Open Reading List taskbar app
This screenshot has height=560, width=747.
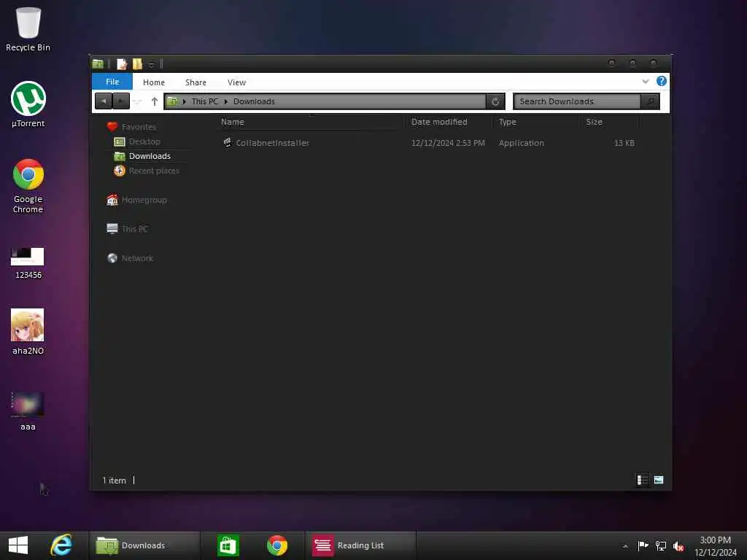coord(360,545)
